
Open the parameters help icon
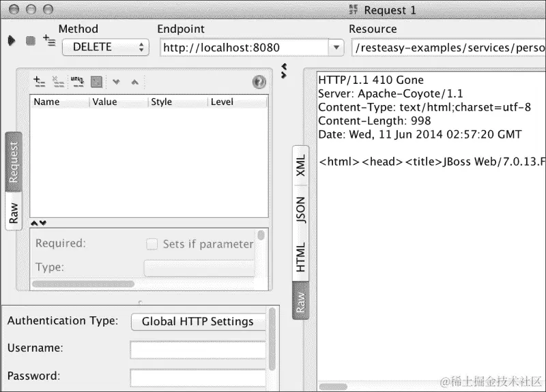(x=259, y=82)
